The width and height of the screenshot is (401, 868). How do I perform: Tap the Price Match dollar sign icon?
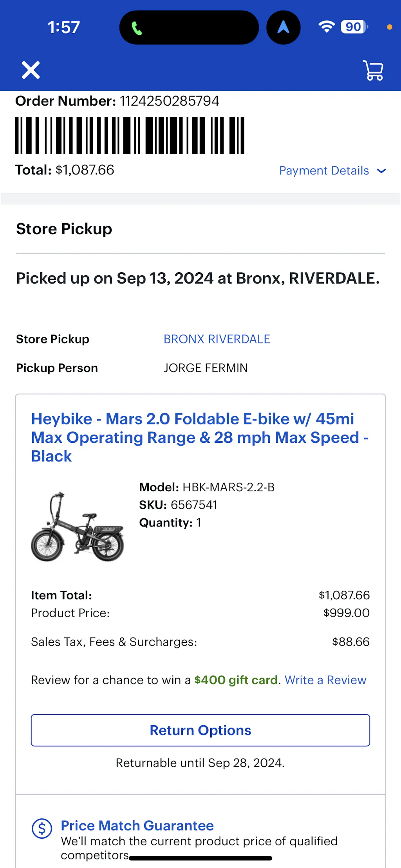42,828
